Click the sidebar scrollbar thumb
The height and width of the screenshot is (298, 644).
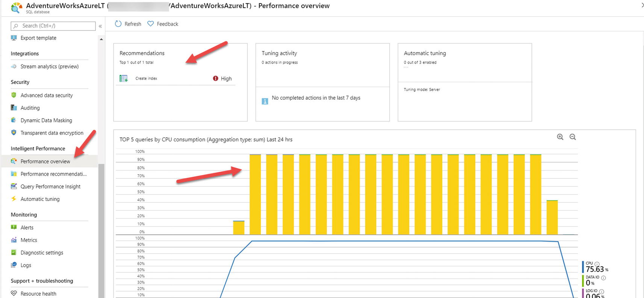click(x=101, y=231)
